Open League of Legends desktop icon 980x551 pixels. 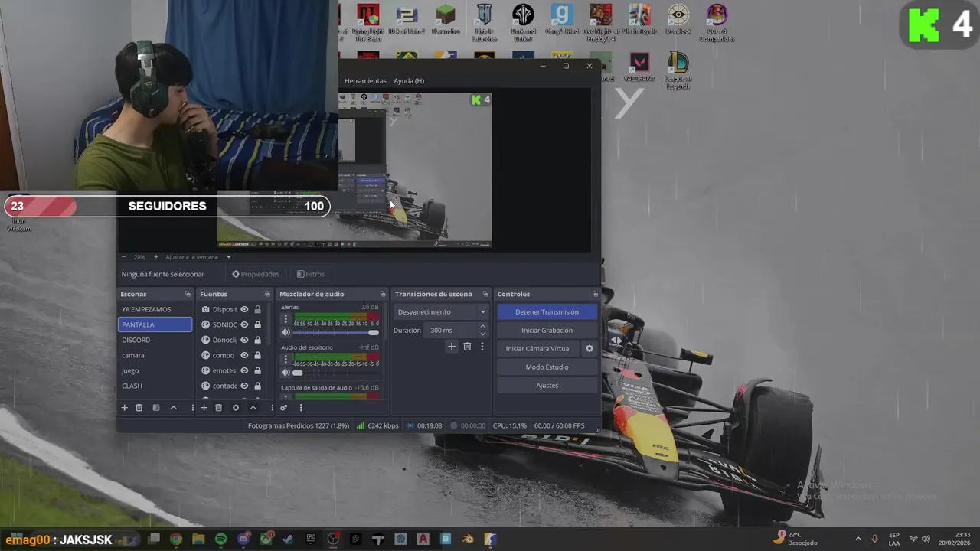point(678,70)
